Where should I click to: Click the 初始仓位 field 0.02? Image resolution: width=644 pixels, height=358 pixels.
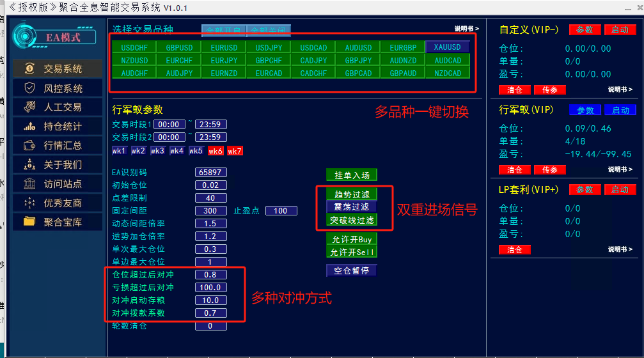coord(210,185)
